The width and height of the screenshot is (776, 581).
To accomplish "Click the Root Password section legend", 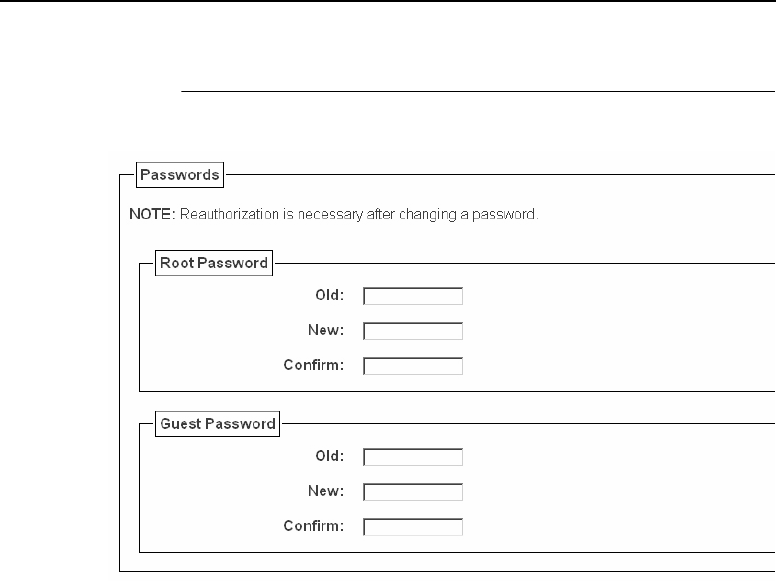I will tap(214, 263).
